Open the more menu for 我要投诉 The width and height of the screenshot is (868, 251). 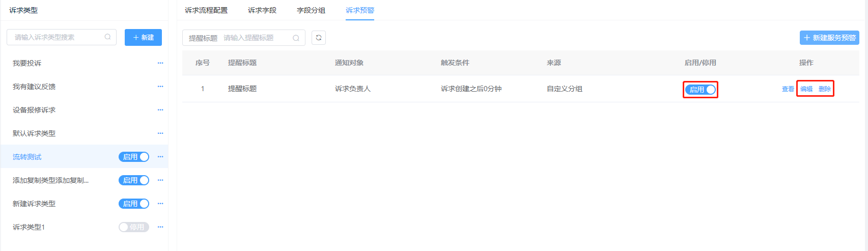coord(160,63)
